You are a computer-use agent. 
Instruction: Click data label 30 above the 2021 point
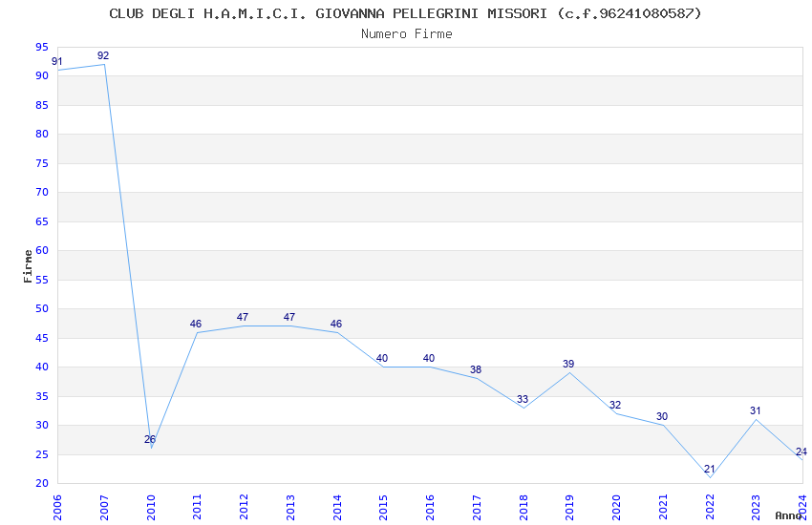pyautogui.click(x=662, y=416)
